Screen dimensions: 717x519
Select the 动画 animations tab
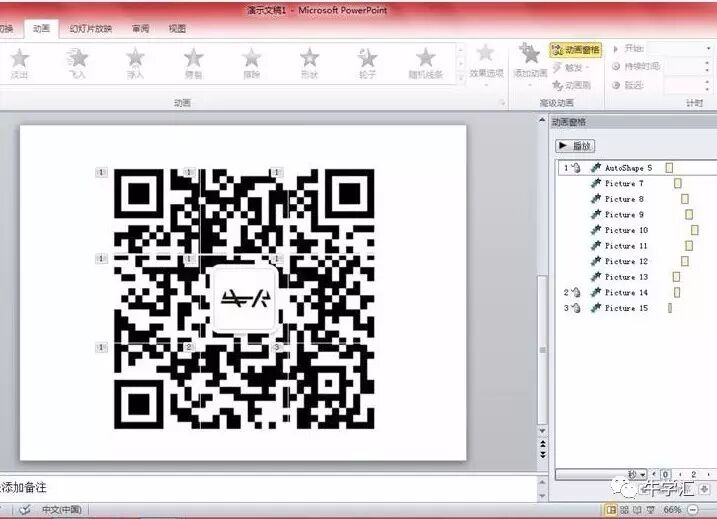[41, 29]
